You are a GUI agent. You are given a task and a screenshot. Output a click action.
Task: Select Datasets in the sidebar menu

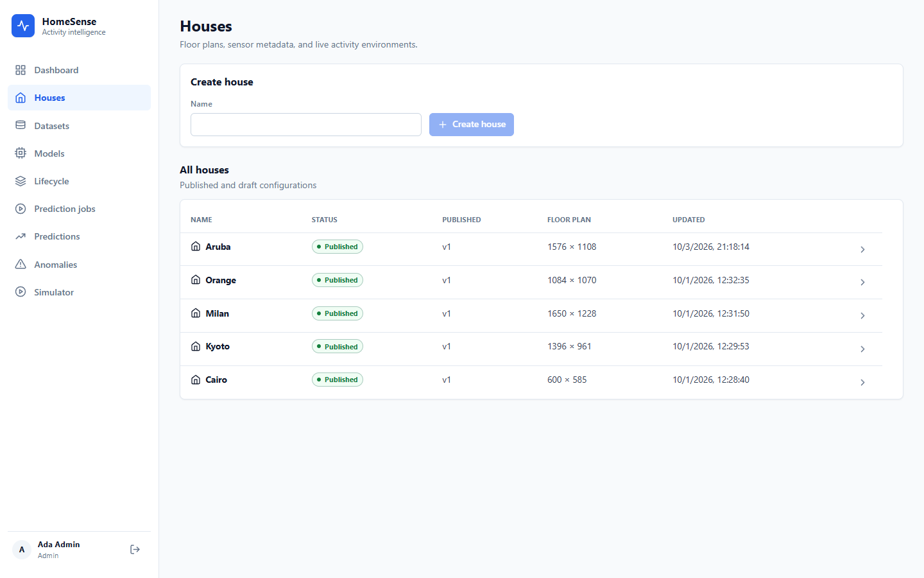coord(79,125)
